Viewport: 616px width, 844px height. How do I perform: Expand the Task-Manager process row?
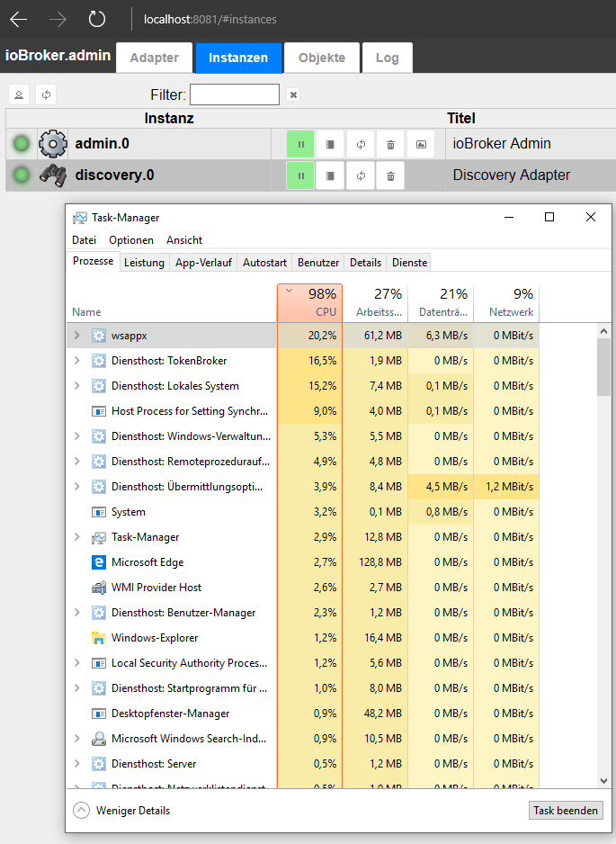pyautogui.click(x=77, y=537)
